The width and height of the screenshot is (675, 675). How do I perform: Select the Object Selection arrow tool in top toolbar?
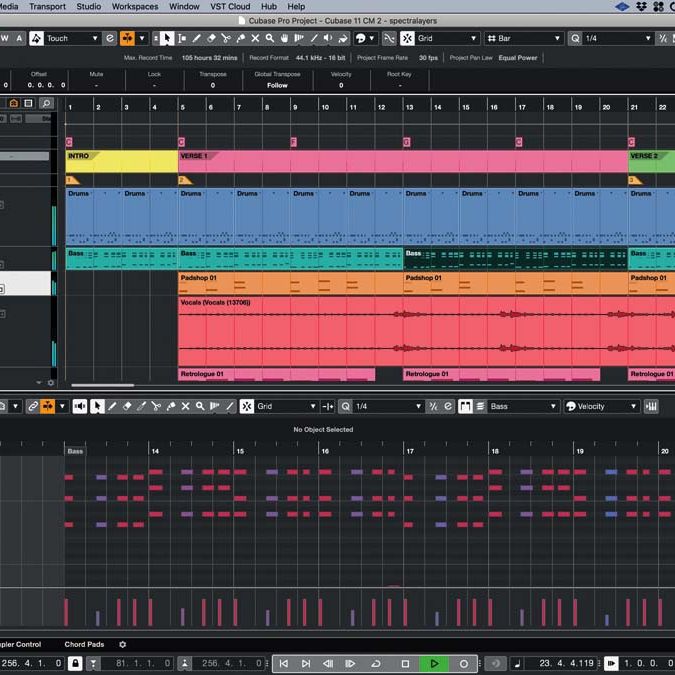click(x=167, y=38)
